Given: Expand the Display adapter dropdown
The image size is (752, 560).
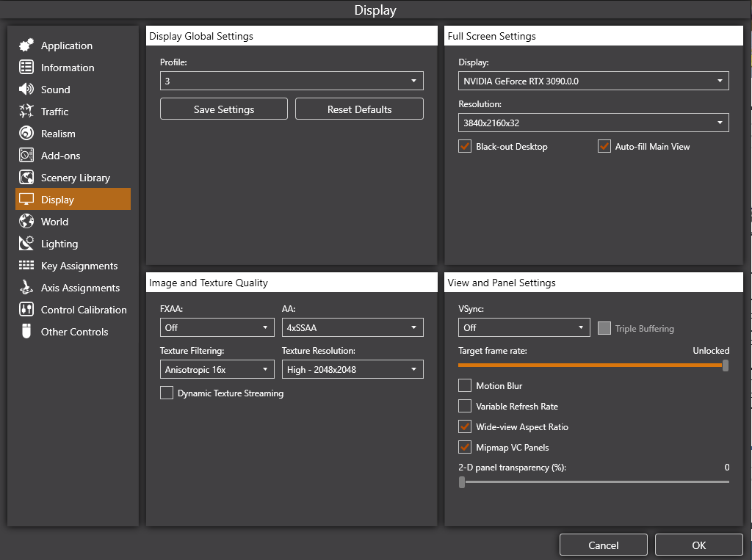Looking at the screenshot, I should point(593,81).
